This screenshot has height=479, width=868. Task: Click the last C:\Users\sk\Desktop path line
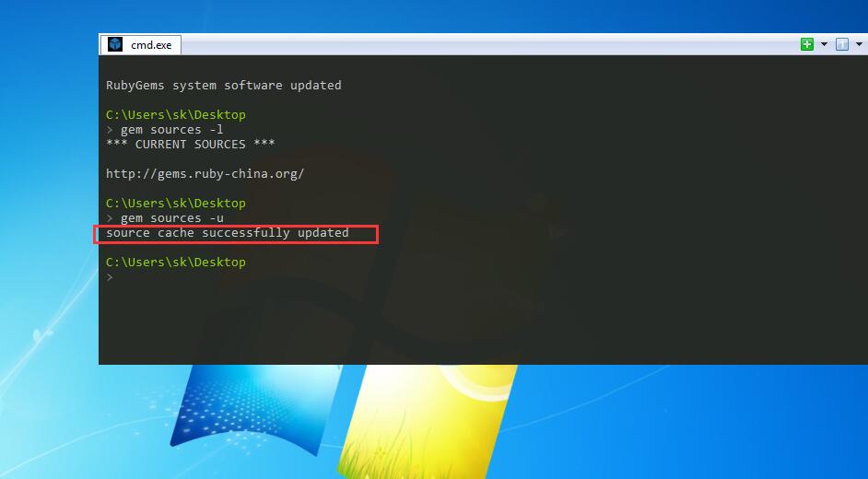(176, 263)
